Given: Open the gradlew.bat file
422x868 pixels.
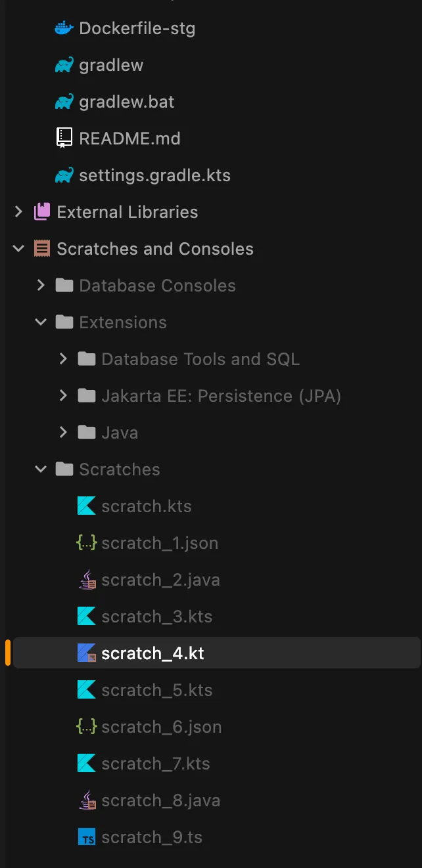Looking at the screenshot, I should 126,102.
